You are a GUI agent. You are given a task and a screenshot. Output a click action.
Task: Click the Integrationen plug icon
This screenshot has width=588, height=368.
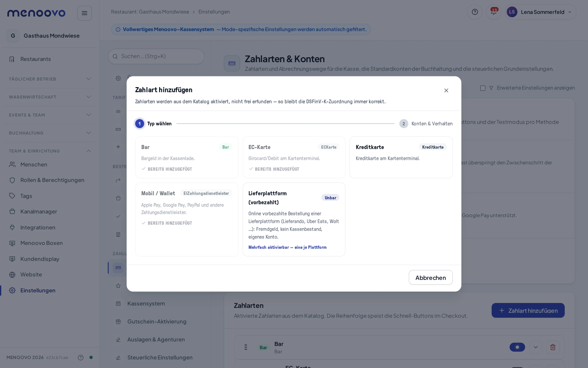click(12, 227)
